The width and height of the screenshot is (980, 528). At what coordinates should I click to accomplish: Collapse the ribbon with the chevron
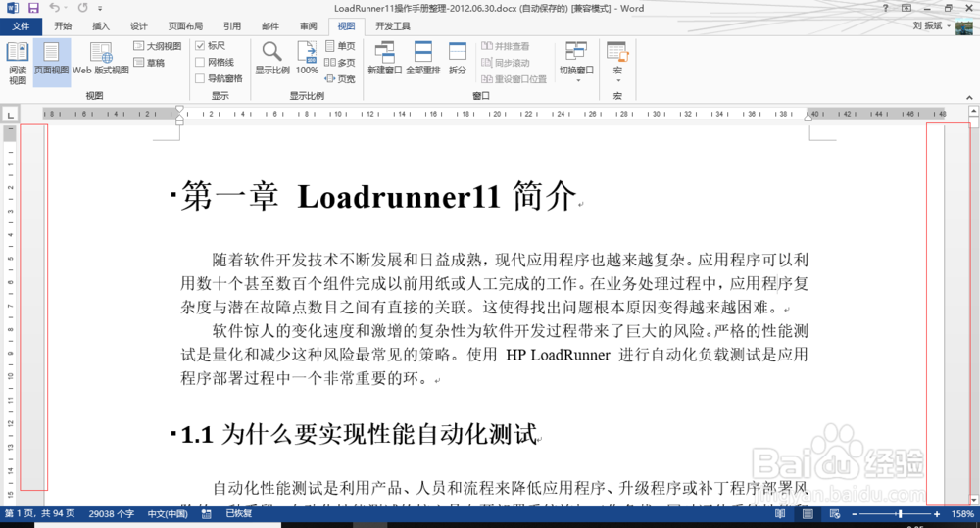pyautogui.click(x=969, y=97)
